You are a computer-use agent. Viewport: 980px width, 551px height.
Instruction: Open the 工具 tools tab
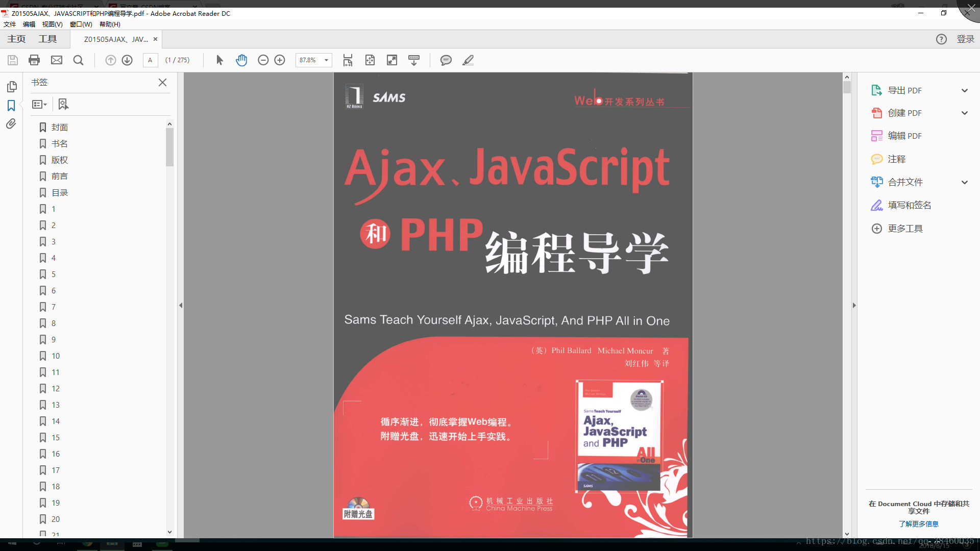click(47, 39)
